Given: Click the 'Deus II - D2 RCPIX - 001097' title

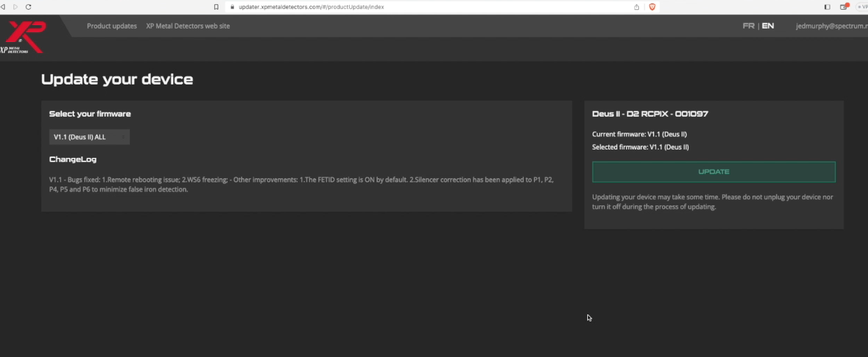Looking at the screenshot, I should pos(650,114).
